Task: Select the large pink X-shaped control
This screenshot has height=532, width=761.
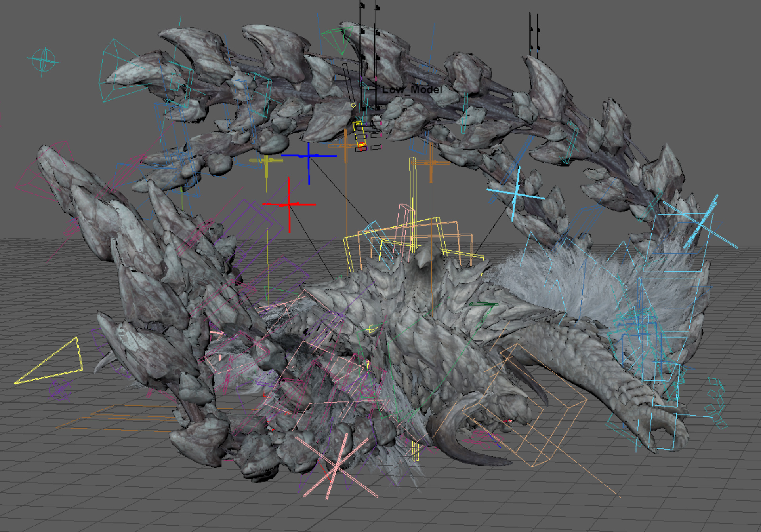Action: [x=337, y=467]
